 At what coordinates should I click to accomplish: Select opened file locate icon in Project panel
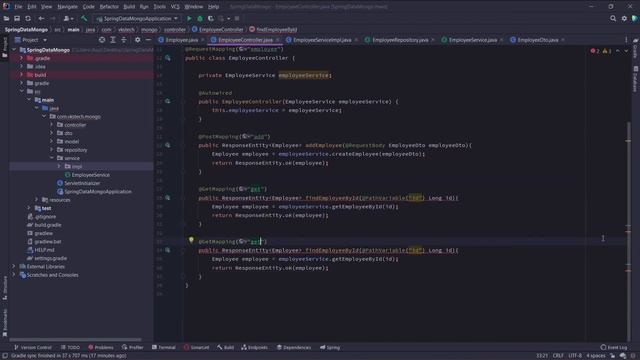(x=102, y=40)
